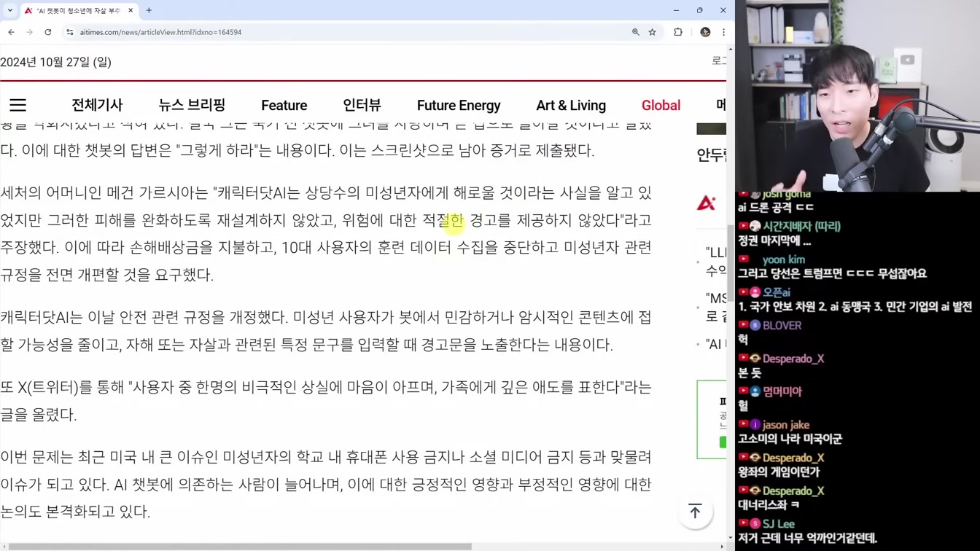The image size is (980, 551).
Task: Click the red AI Times logo in sidebar
Action: pyautogui.click(x=706, y=203)
